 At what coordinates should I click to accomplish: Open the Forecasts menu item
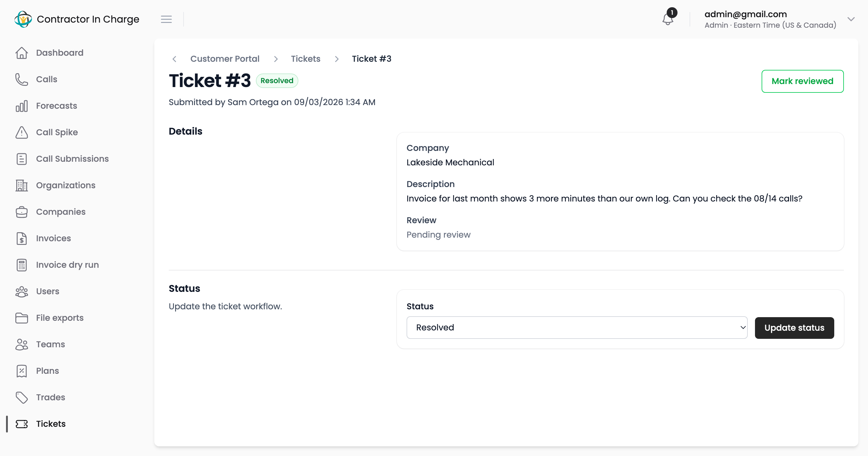pyautogui.click(x=57, y=106)
